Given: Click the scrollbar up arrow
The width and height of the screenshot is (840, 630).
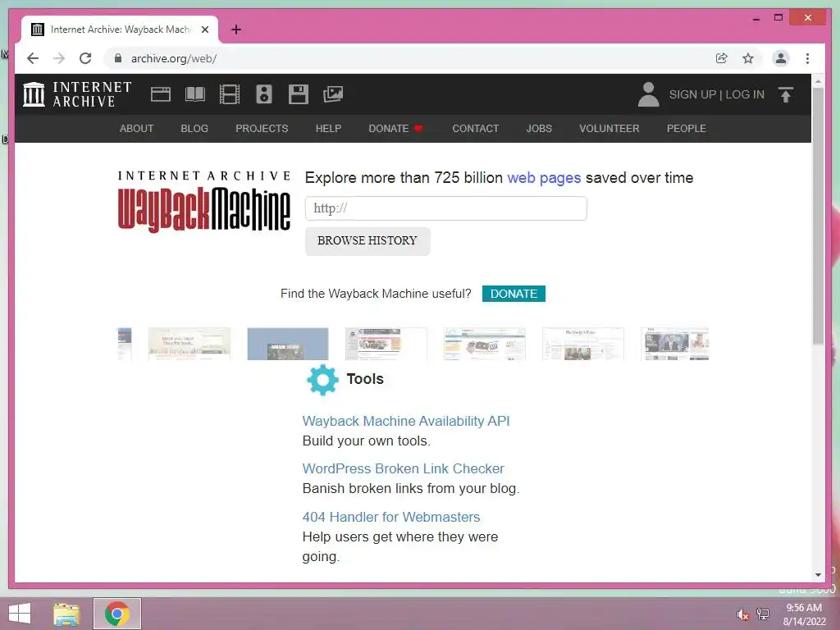Looking at the screenshot, I should point(818,81).
